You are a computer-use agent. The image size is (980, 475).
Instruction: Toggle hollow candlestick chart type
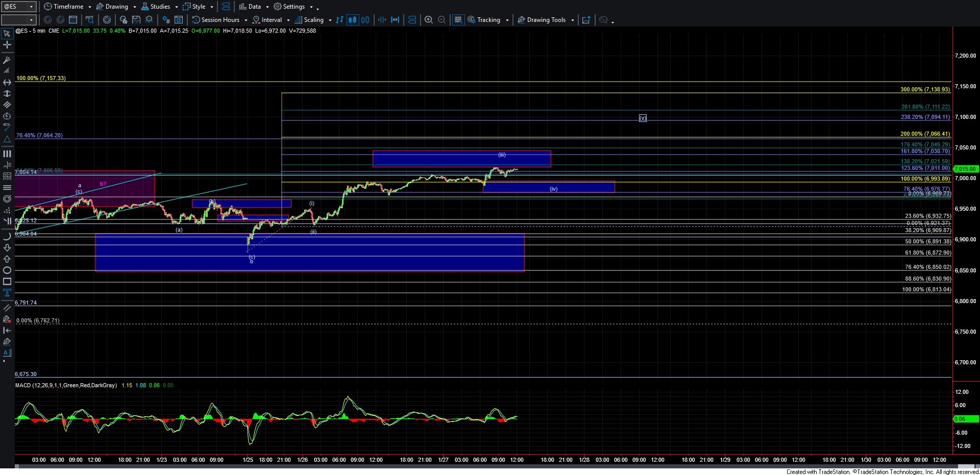click(365, 20)
